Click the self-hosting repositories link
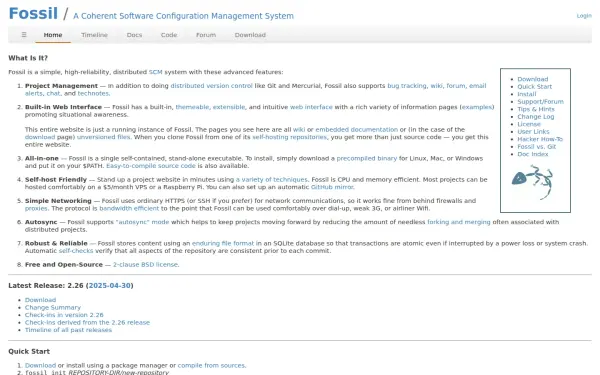Screen dimensions: 600x375 pyautogui.click(x=290, y=137)
